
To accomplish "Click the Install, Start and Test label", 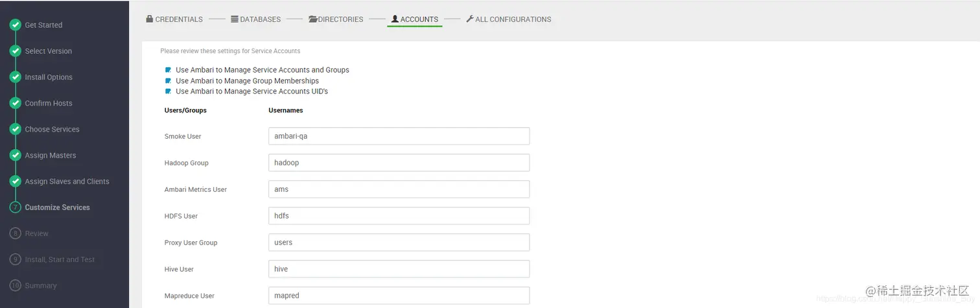I will [x=60, y=259].
